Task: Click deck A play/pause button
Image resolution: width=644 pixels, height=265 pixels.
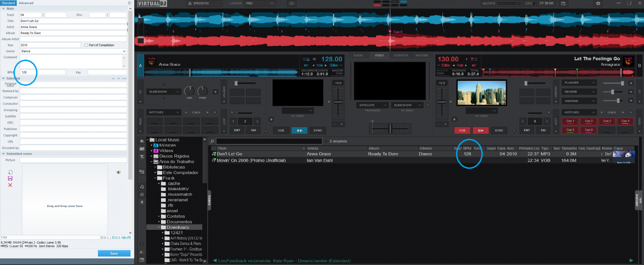Action: tap(299, 130)
